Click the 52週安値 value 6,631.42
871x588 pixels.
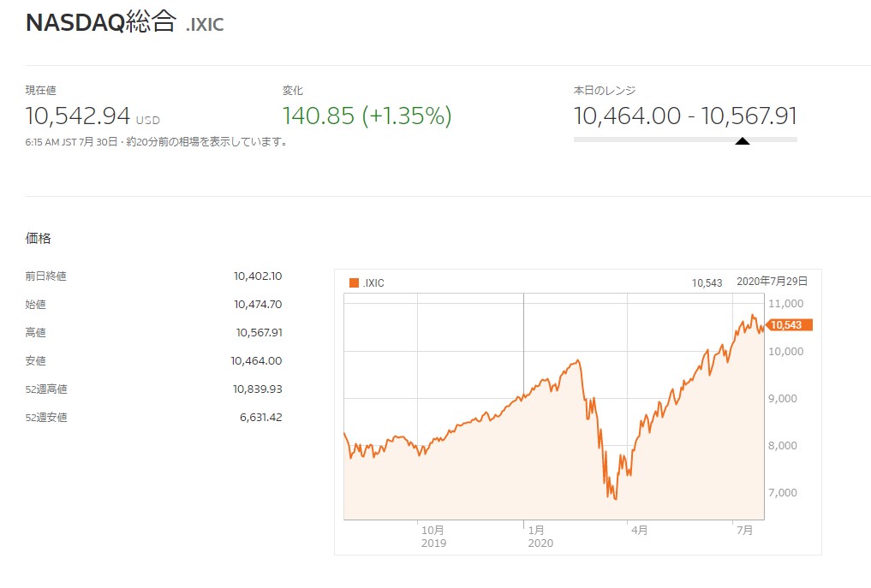(261, 417)
